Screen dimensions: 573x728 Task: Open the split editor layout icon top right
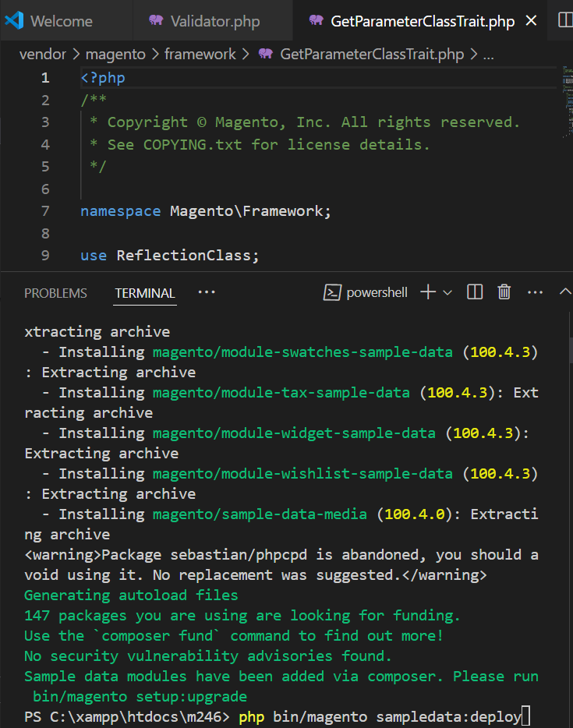[565, 20]
